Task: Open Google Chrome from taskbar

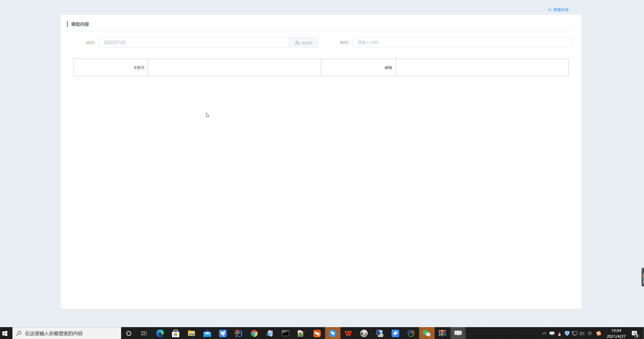Action: click(254, 333)
